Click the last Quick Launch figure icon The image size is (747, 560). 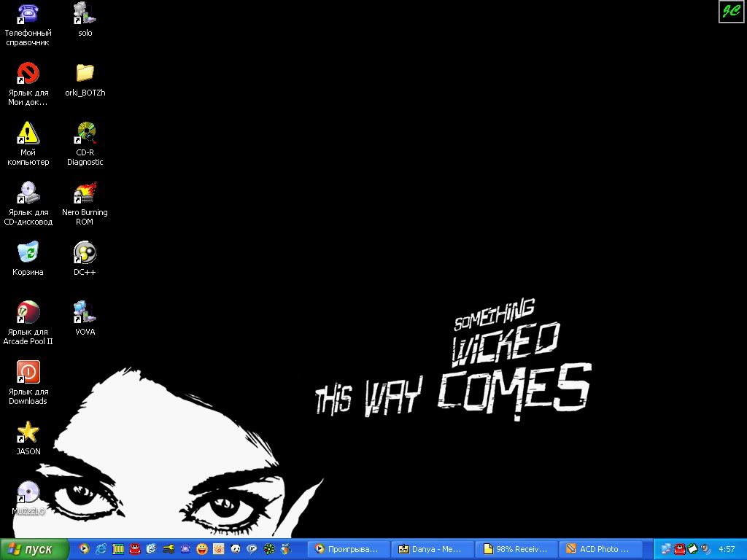pos(286,549)
